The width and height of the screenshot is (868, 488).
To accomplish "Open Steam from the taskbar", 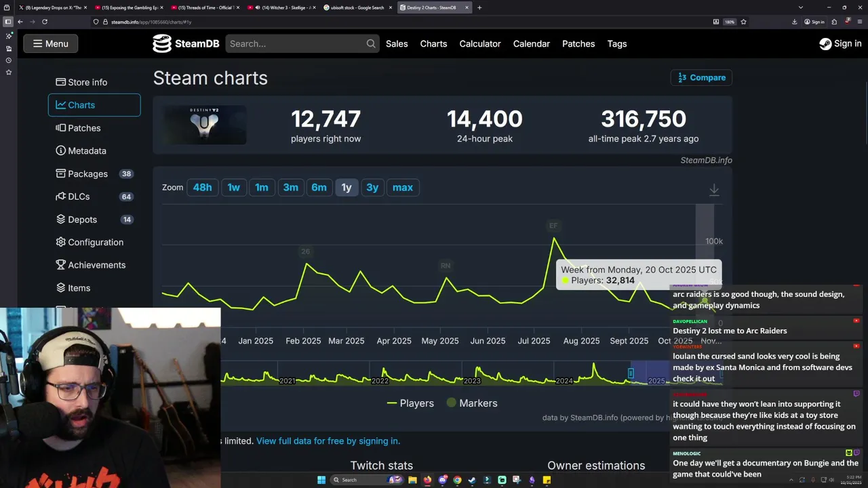I will (x=472, y=480).
